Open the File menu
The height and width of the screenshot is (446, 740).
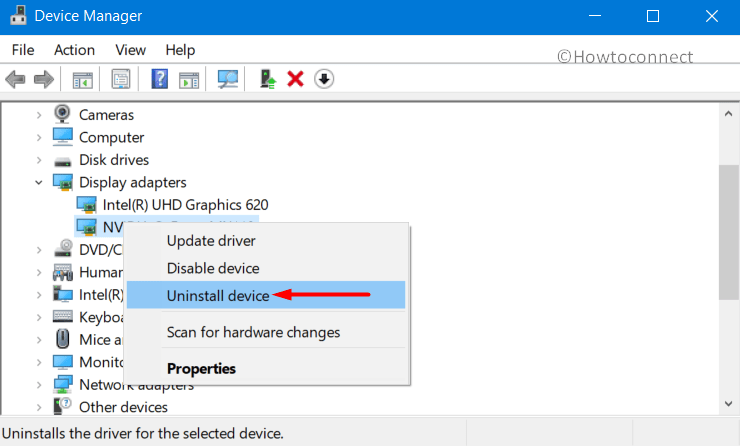[23, 50]
